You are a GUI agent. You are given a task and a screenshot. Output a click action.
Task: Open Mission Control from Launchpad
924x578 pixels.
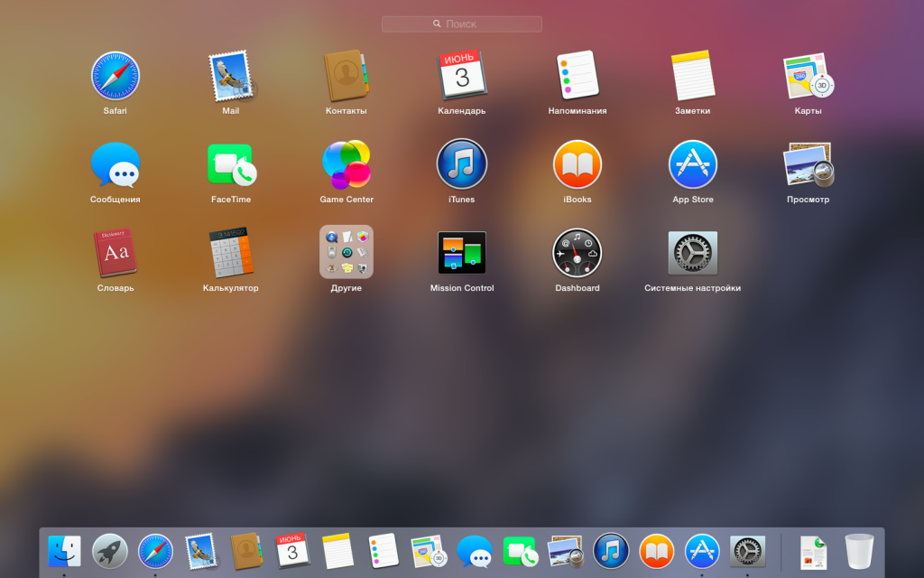462,253
